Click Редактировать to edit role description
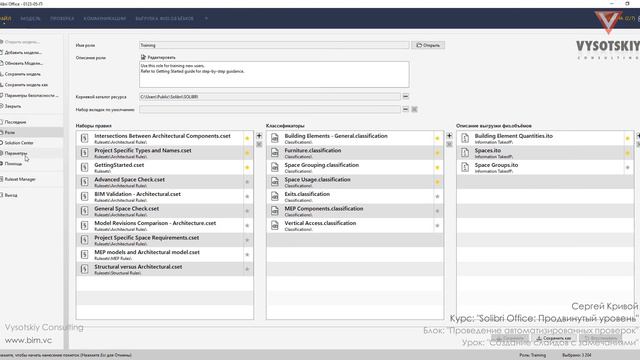This screenshot has width=640, height=360. point(158,58)
